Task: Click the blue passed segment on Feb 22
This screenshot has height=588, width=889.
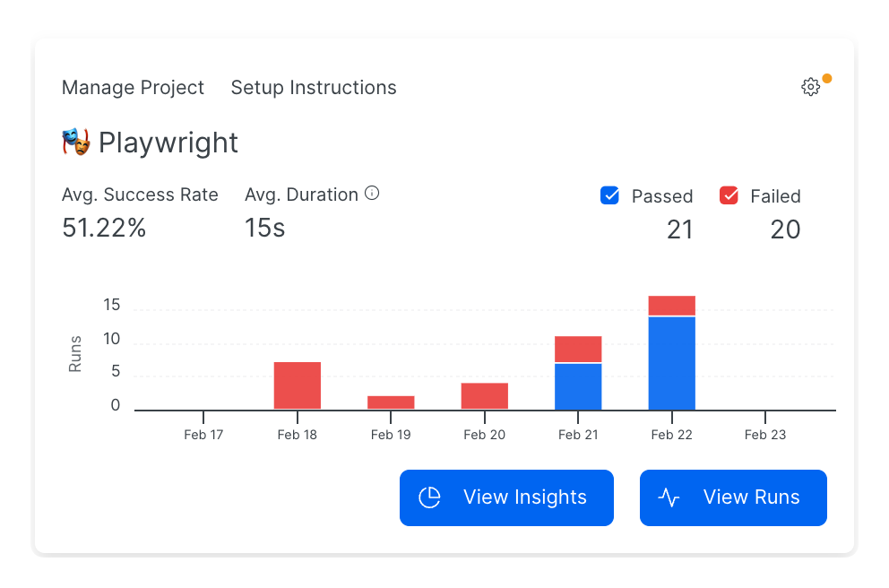Action: pyautogui.click(x=672, y=363)
